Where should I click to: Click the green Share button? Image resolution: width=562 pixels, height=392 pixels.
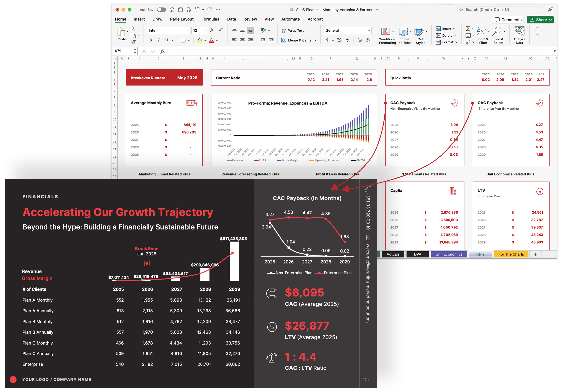click(x=540, y=20)
